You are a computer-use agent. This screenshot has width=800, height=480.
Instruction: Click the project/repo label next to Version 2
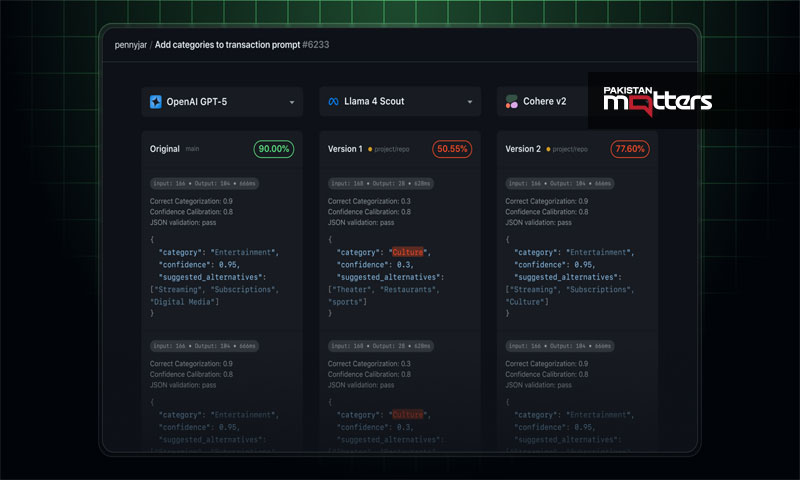pyautogui.click(x=570, y=149)
